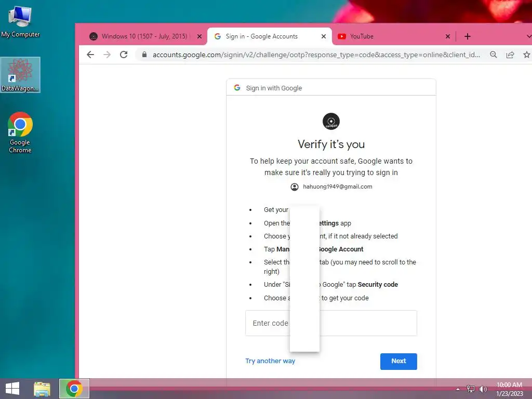Click the hahuong1949@gmail.com account chip
Image resolution: width=532 pixels, height=399 pixels.
pyautogui.click(x=331, y=187)
